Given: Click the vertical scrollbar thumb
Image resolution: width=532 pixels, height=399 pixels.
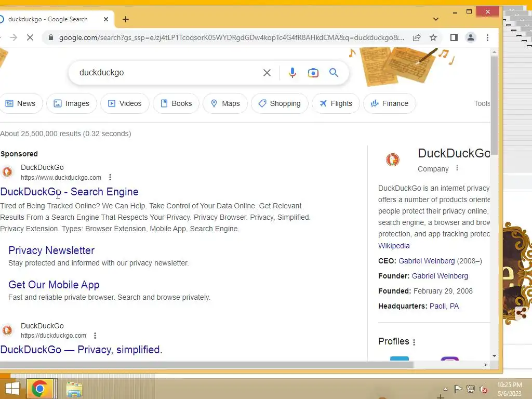Looking at the screenshot, I should [x=495, y=105].
